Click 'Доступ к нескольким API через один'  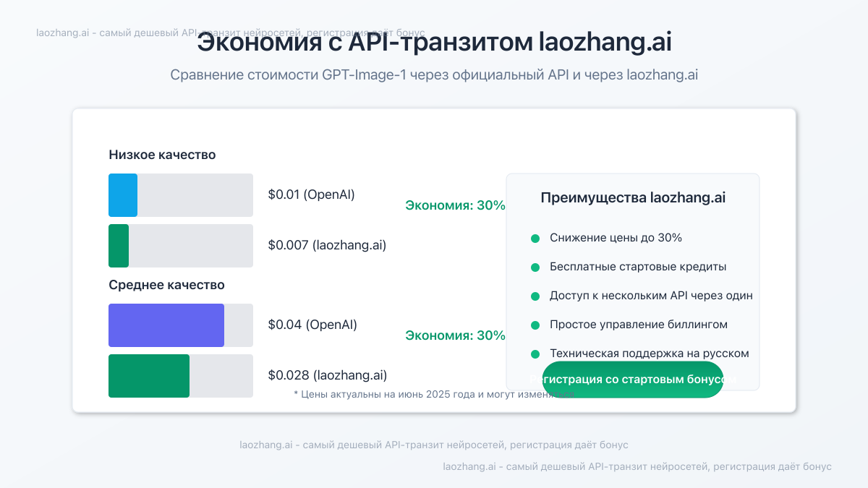[x=651, y=296]
